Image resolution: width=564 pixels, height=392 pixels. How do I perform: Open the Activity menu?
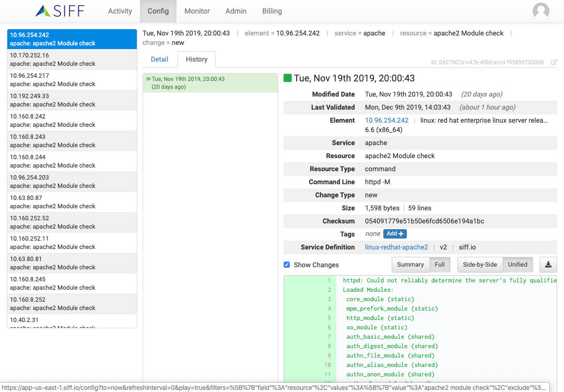[x=120, y=11]
